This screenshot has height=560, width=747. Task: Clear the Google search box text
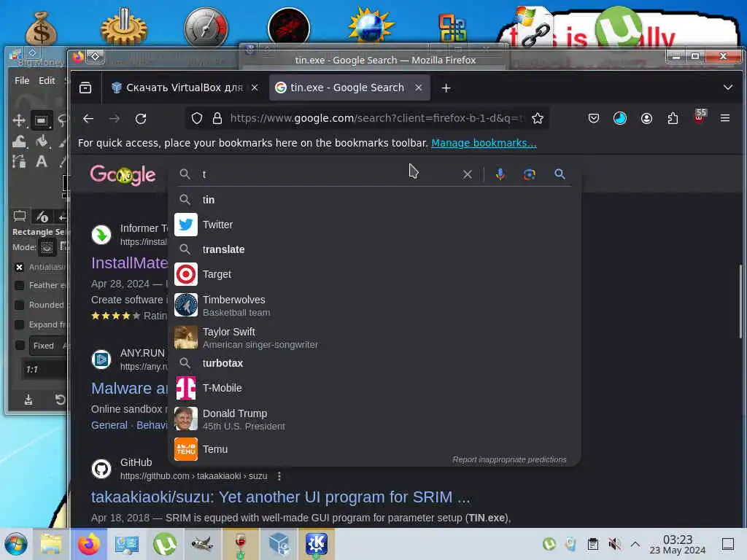[x=468, y=175]
